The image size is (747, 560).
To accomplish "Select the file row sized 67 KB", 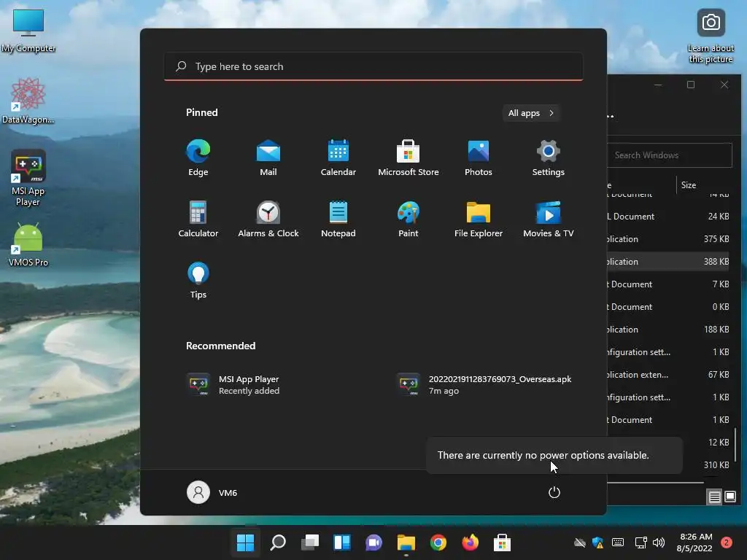I will click(668, 375).
